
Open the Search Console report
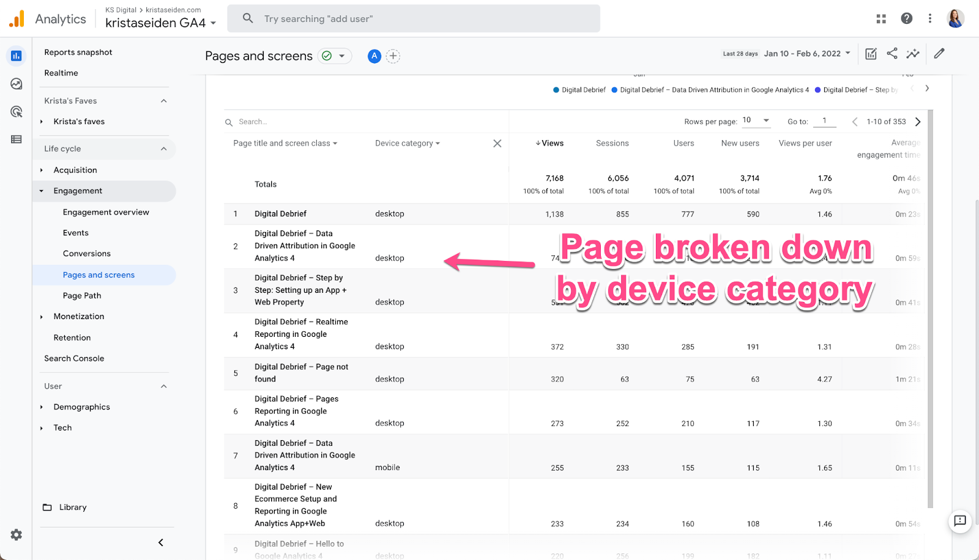74,359
